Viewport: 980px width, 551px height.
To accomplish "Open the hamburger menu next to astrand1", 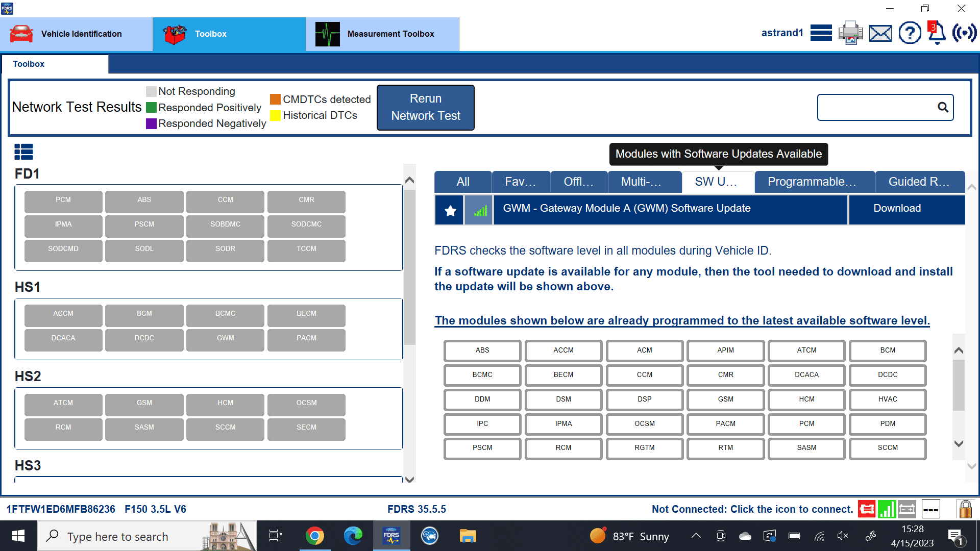I will (821, 33).
